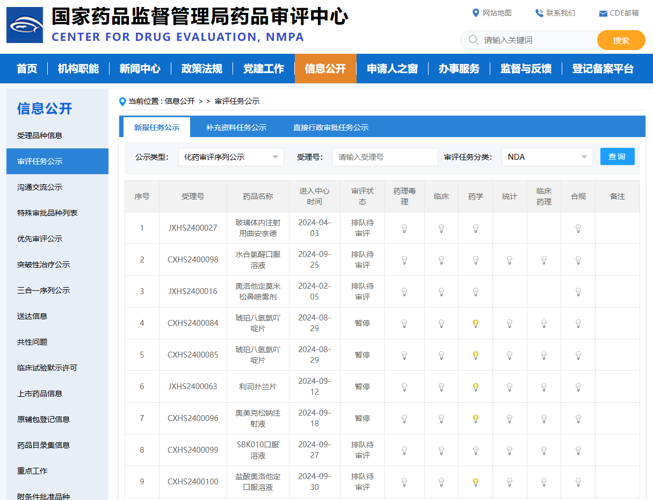Open 临床试验默示许可 in sidebar
The height and width of the screenshot is (500, 653).
[47, 368]
